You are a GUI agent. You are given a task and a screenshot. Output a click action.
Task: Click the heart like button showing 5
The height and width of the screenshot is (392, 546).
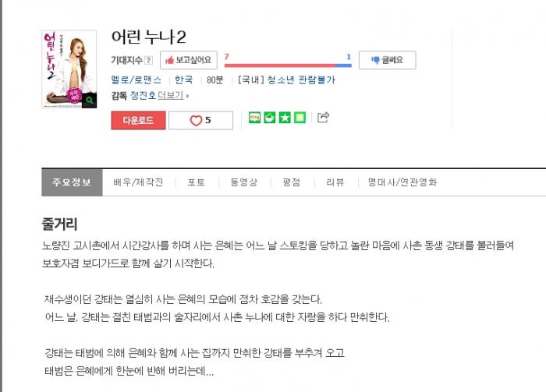pos(201,120)
